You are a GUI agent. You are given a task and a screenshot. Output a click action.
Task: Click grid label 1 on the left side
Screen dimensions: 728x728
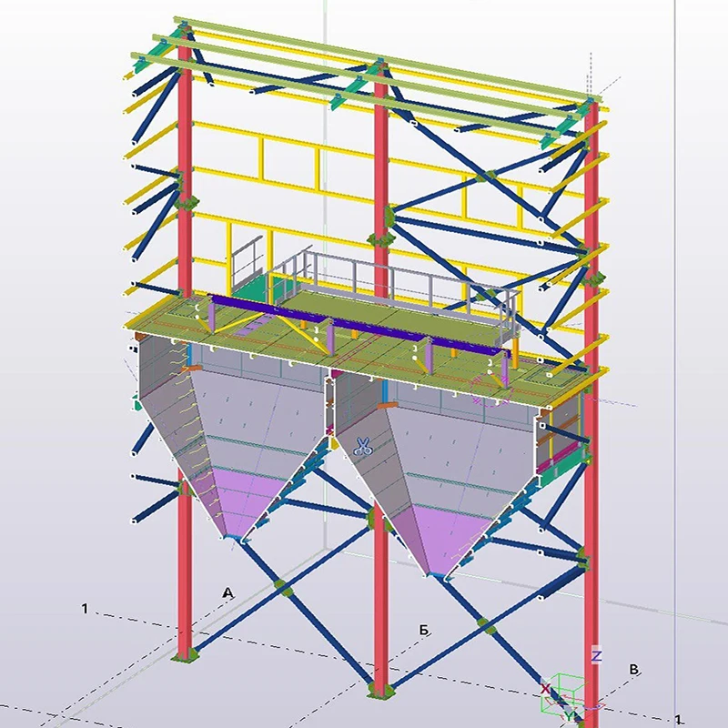click(x=85, y=608)
